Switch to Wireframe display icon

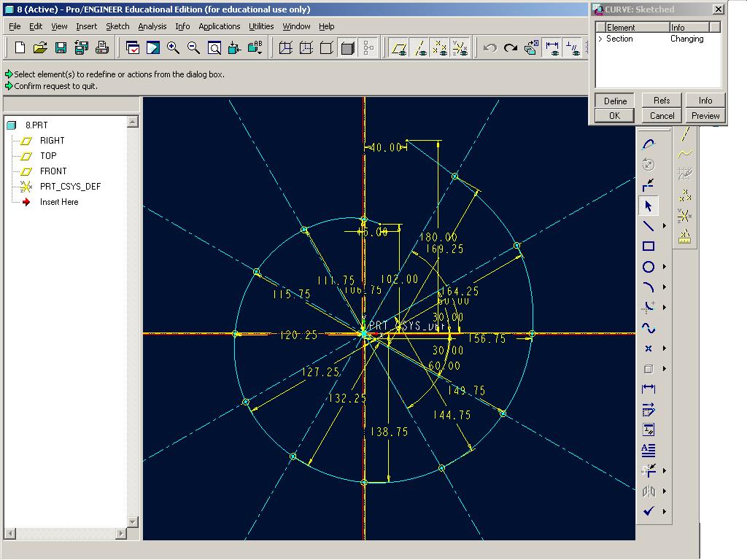pyautogui.click(x=285, y=47)
